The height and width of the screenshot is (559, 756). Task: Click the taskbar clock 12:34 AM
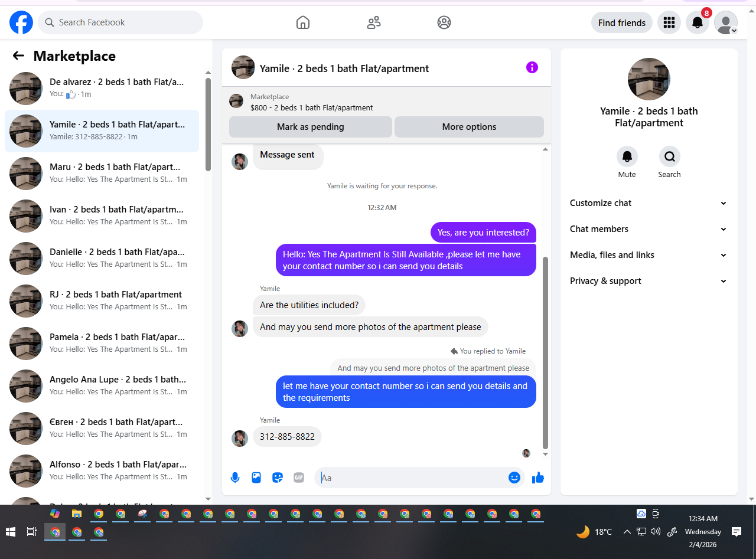click(703, 519)
